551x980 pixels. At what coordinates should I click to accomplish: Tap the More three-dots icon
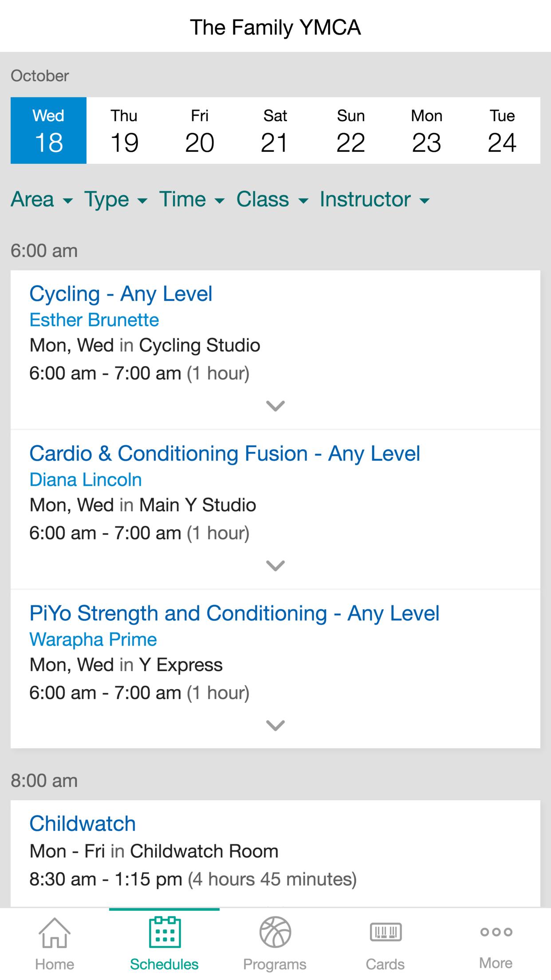496,932
